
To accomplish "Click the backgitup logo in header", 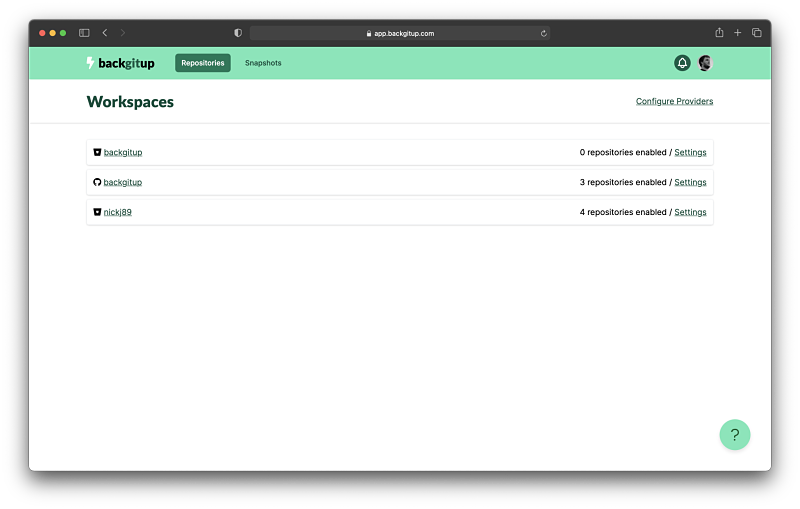I will pyautogui.click(x=120, y=63).
